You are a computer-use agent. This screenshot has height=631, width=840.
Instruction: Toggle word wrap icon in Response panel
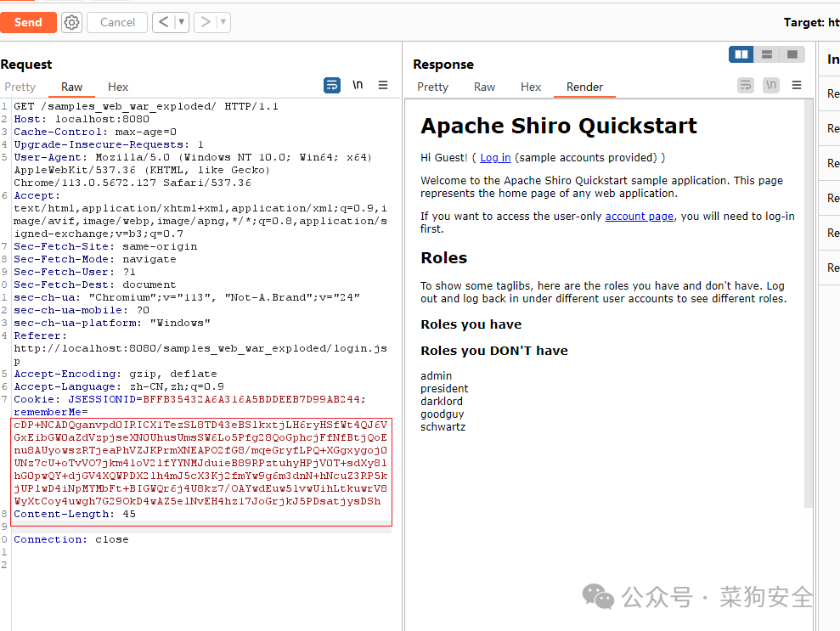746,85
